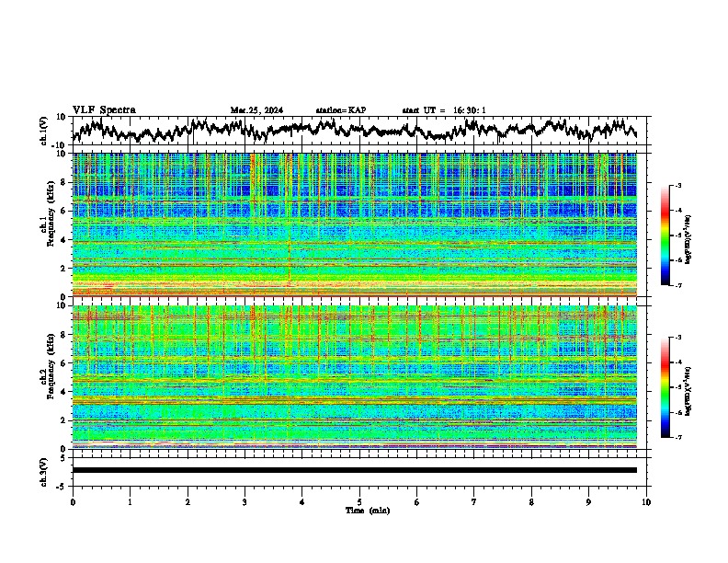Click the ch.1 colorbar "log(PSD)" unit label
The height and width of the screenshot is (563, 728).
688,240
